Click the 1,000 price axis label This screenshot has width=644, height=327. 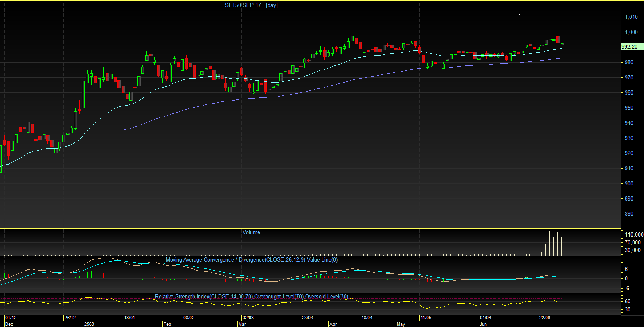(631, 32)
